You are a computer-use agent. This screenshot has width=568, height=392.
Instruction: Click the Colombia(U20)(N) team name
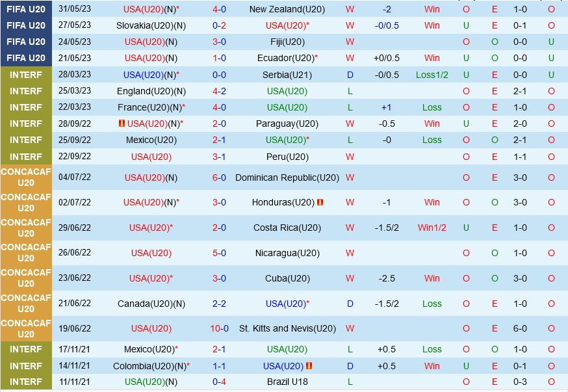pyautogui.click(x=151, y=366)
